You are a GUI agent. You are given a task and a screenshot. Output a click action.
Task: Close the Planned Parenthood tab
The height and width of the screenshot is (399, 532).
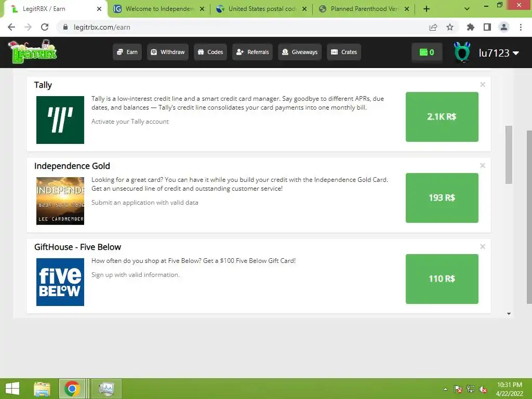coord(407,9)
